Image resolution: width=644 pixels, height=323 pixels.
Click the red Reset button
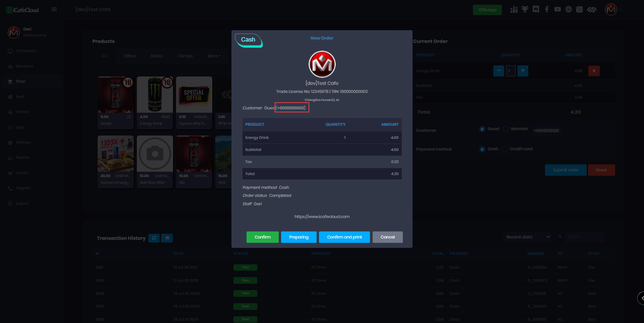click(x=601, y=170)
